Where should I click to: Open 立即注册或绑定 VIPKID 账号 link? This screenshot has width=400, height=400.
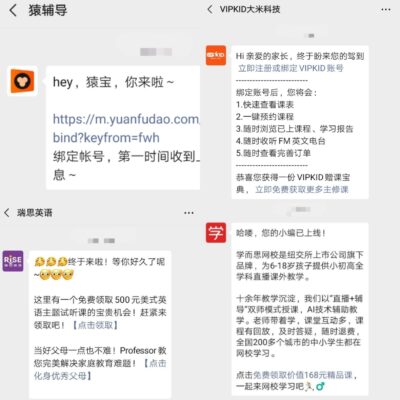[290, 68]
